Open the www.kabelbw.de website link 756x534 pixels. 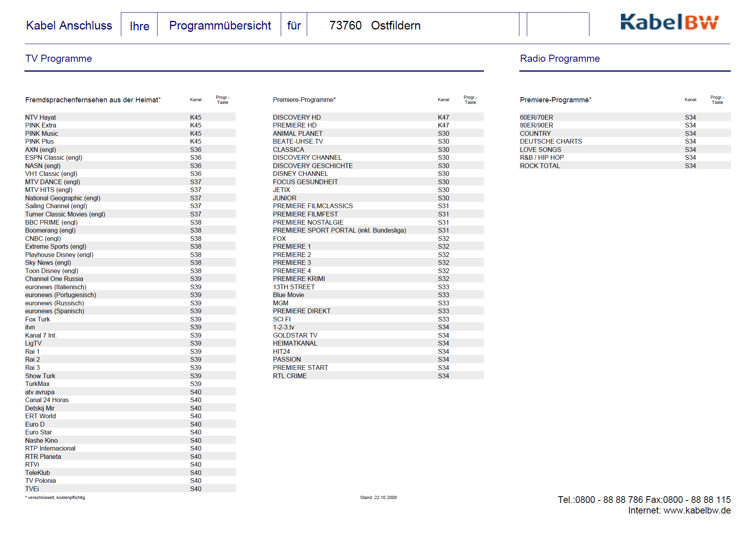pyautogui.click(x=697, y=510)
